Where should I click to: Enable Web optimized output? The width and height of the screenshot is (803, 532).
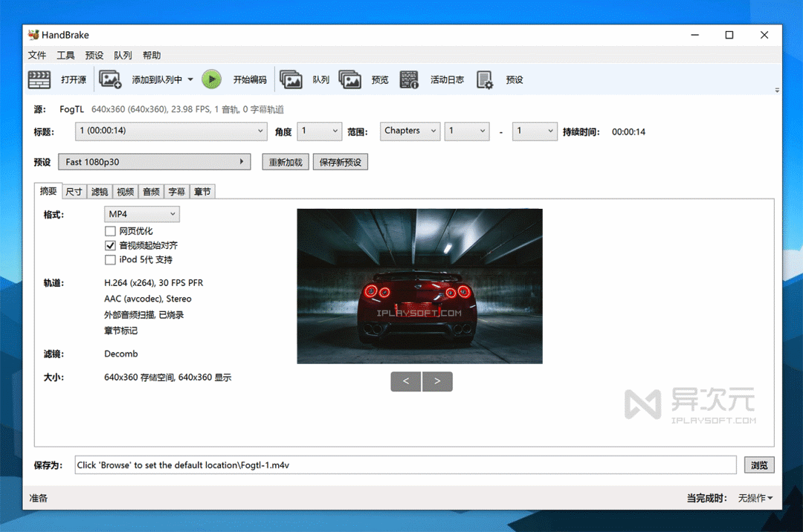(x=109, y=231)
